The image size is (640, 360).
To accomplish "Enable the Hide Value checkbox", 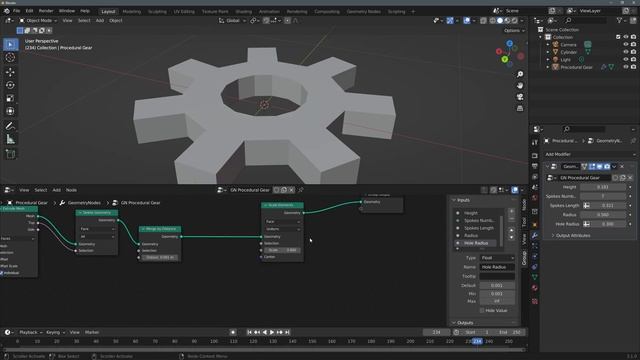I will (x=482, y=310).
